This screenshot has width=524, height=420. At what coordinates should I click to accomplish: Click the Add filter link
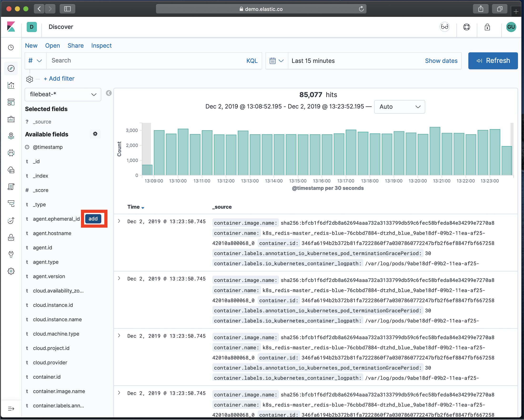coord(59,79)
